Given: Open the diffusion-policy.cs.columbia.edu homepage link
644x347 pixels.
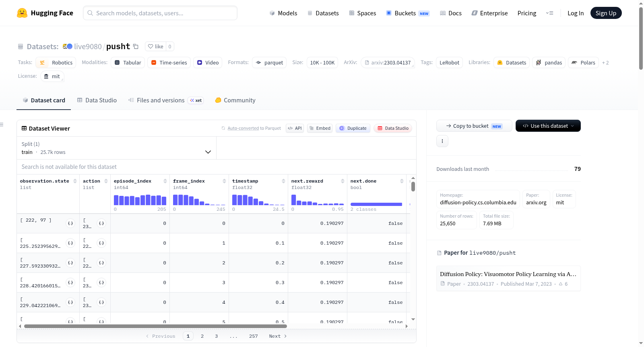Looking at the screenshot, I should [478, 199].
